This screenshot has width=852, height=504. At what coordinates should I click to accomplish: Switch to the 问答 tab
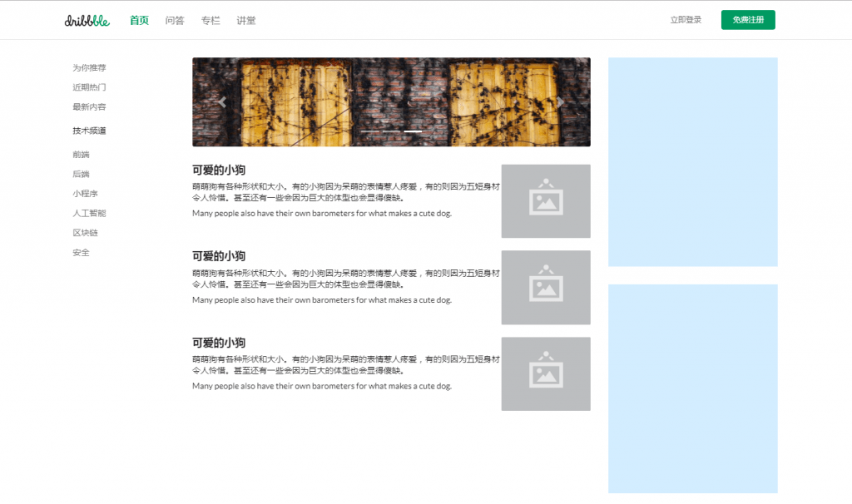[175, 20]
